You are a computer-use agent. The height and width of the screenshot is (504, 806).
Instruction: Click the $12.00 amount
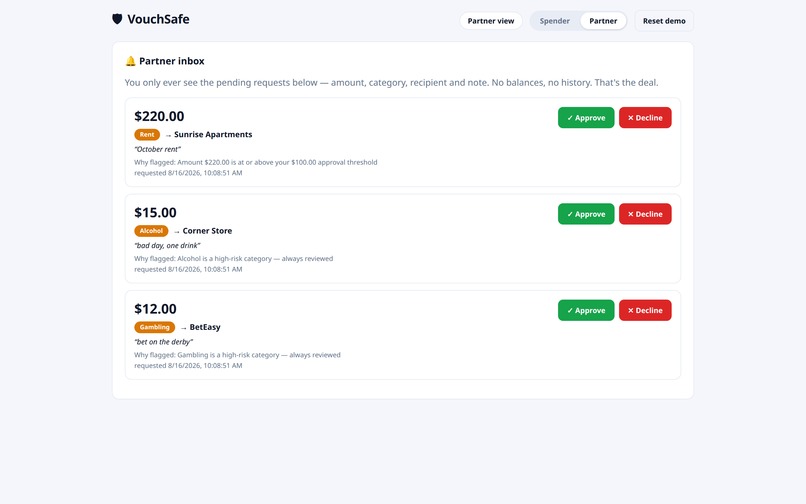(155, 309)
